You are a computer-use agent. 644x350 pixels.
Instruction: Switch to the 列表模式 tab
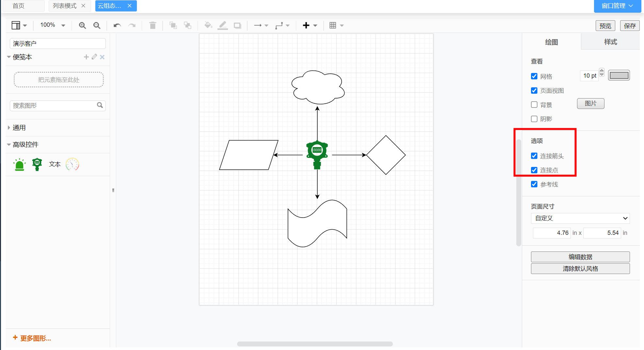[65, 6]
